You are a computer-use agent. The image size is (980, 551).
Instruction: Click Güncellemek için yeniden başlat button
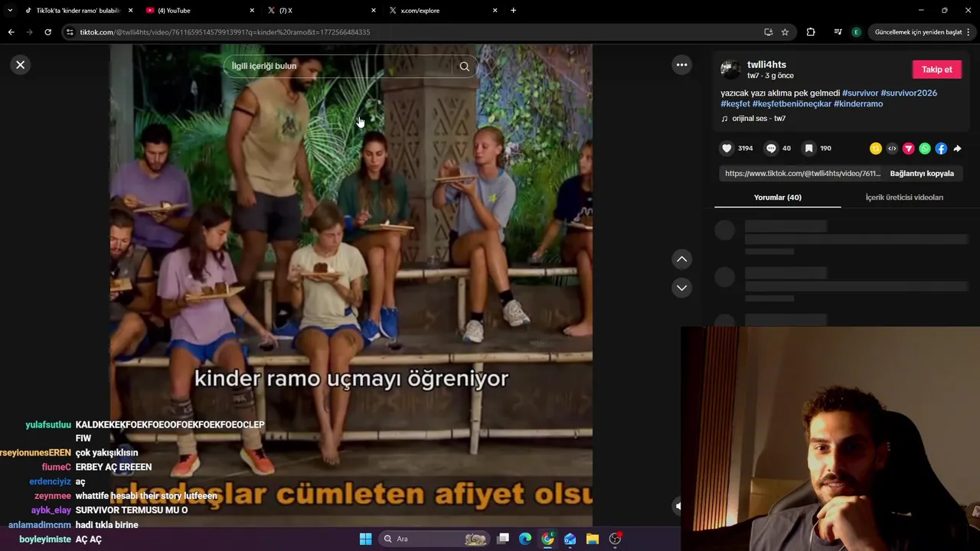918,32
